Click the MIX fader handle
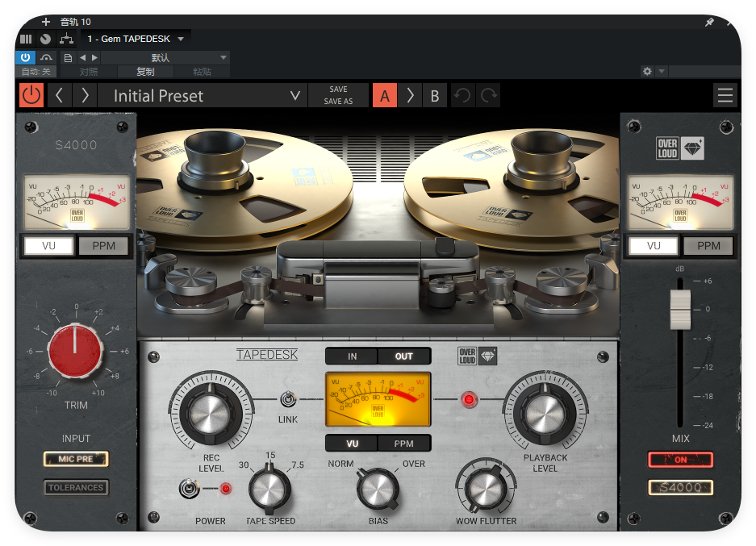The height and width of the screenshot is (546, 756). coord(680,310)
